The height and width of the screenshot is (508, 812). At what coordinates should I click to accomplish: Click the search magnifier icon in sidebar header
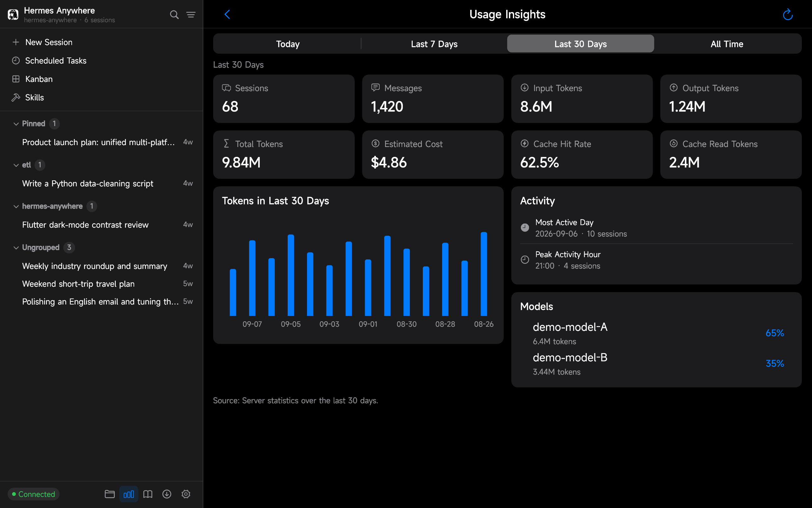[x=174, y=15]
